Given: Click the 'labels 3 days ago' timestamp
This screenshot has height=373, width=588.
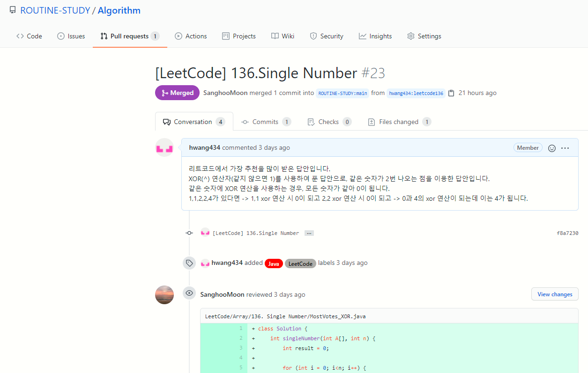Looking at the screenshot, I should [x=352, y=263].
